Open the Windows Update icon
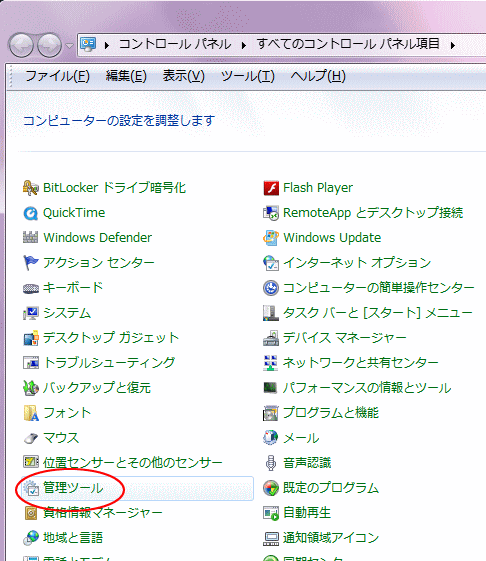Viewport: 486px width, 561px height. coord(271,238)
